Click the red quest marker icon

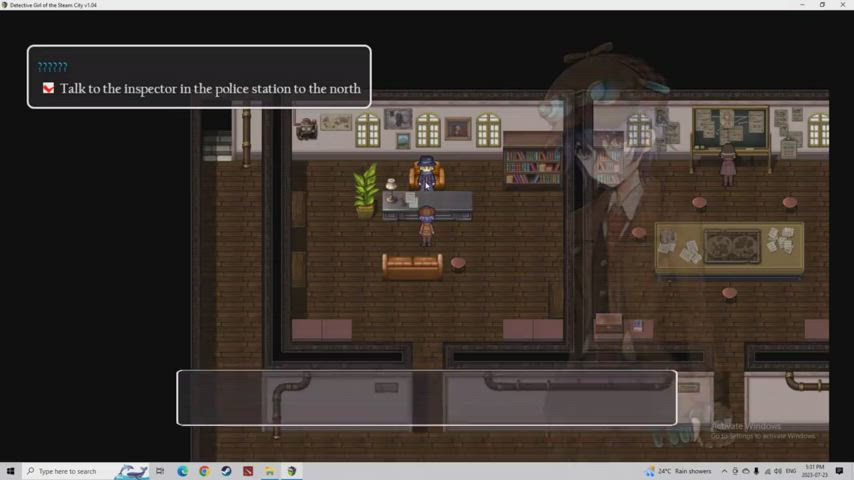tap(48, 88)
